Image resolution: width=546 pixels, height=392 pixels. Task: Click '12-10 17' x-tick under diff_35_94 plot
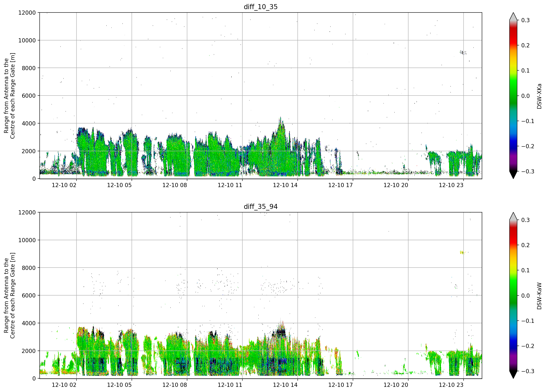pos(341,385)
